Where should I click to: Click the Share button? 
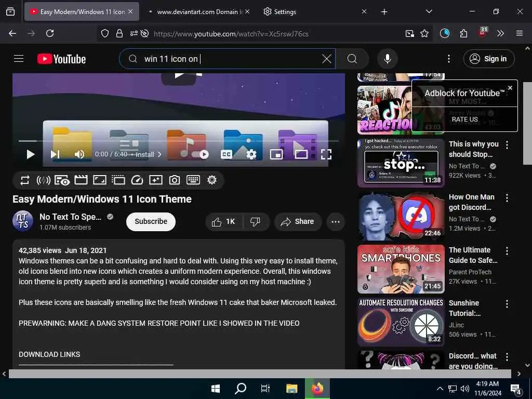coord(298,221)
